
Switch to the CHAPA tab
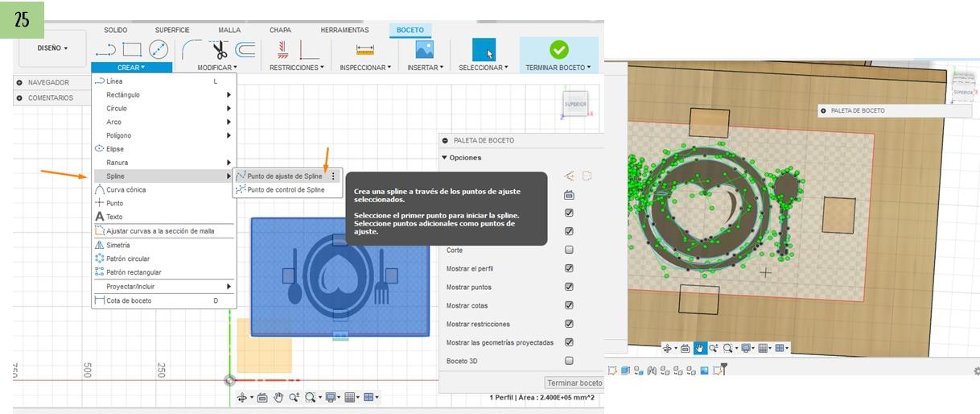(x=281, y=30)
